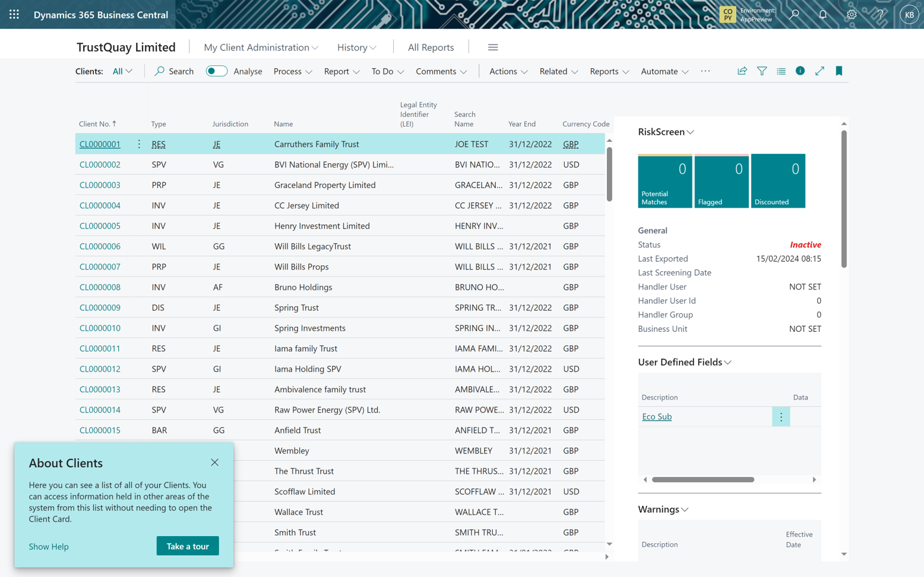Open notifications via the bell icon
Viewport: 924px width, 577px height.
coord(822,14)
